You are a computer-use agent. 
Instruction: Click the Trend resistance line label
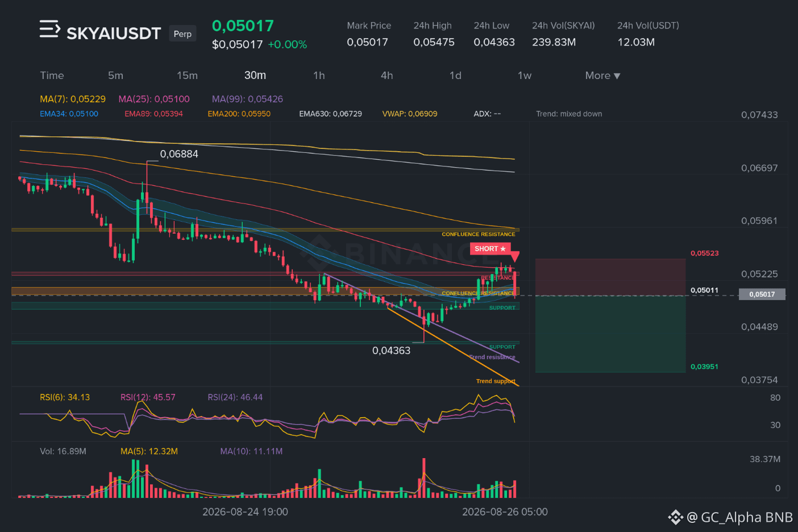click(x=492, y=357)
